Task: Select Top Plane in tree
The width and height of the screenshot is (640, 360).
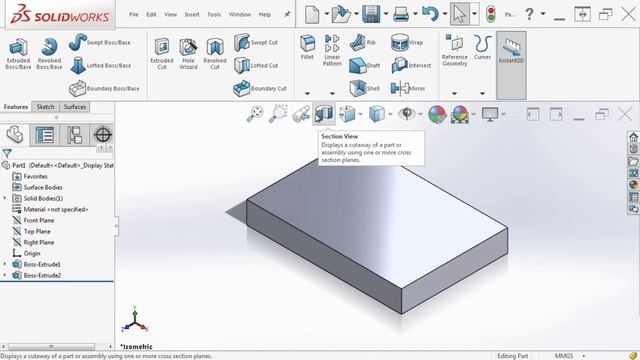Action: [x=31, y=231]
